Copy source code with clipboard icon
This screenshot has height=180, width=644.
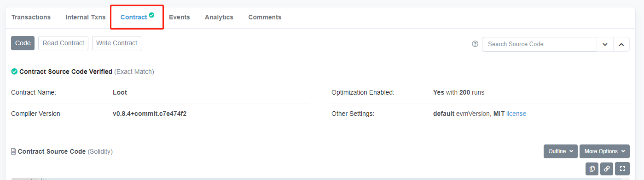[x=592, y=169]
